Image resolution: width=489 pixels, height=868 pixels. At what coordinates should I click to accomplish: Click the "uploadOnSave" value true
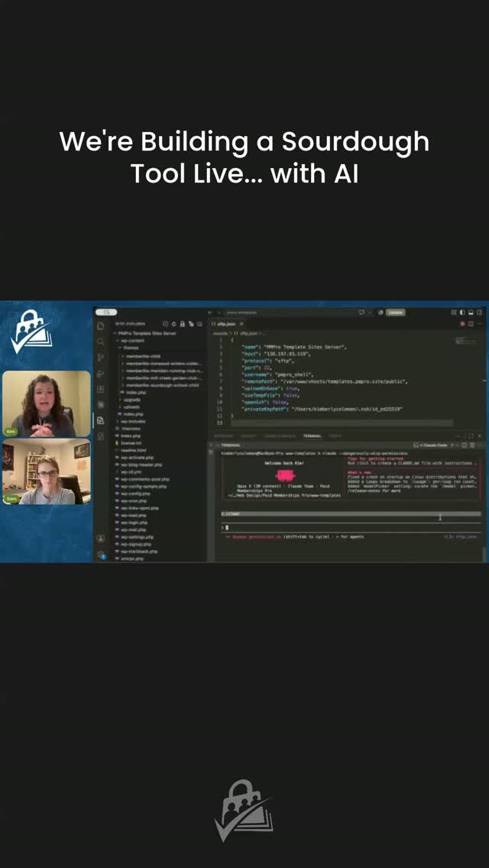[x=293, y=388]
